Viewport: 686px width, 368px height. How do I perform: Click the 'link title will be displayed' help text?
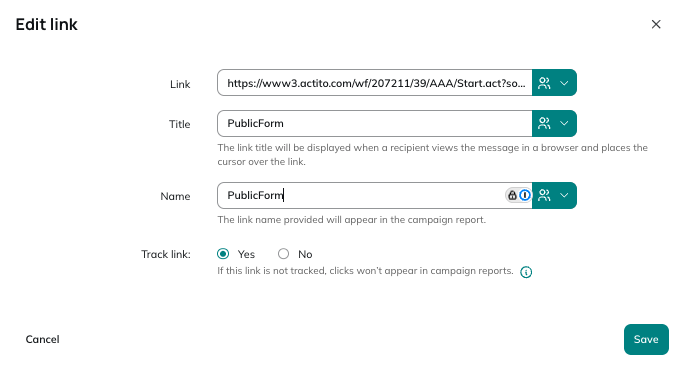coord(432,154)
